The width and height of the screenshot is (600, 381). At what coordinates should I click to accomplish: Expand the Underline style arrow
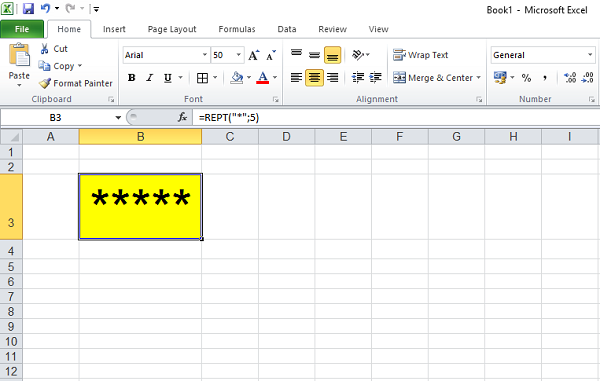180,78
